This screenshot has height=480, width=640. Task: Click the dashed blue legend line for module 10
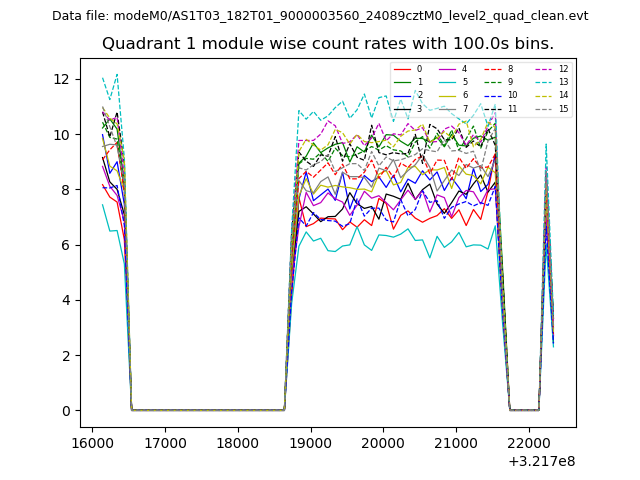(x=495, y=95)
